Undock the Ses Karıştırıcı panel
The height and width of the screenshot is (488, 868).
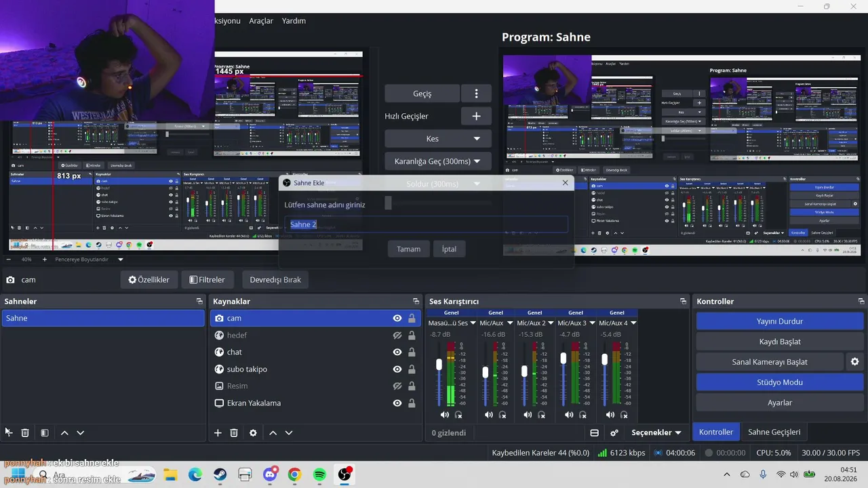tap(684, 301)
